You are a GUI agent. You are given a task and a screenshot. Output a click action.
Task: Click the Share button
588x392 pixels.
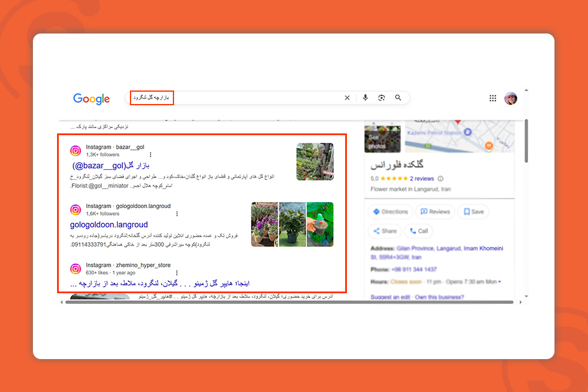[385, 231]
